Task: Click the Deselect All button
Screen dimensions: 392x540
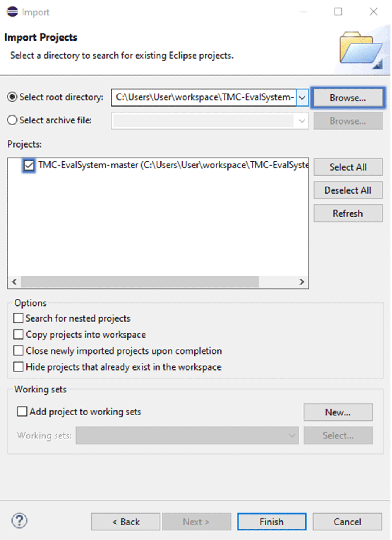Action: coord(348,190)
